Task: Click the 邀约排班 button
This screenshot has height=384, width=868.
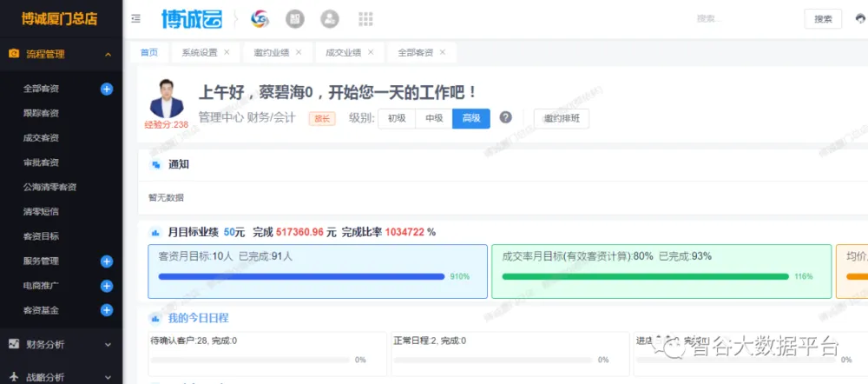Action: coord(561,118)
